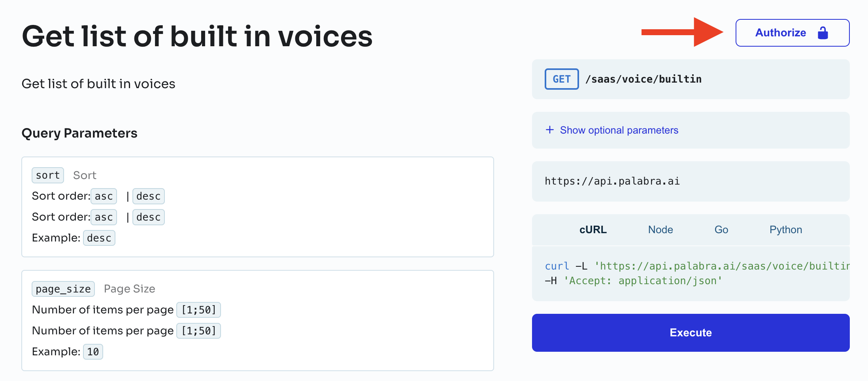This screenshot has height=381, width=868.
Task: Click the GET method badge
Action: [561, 79]
